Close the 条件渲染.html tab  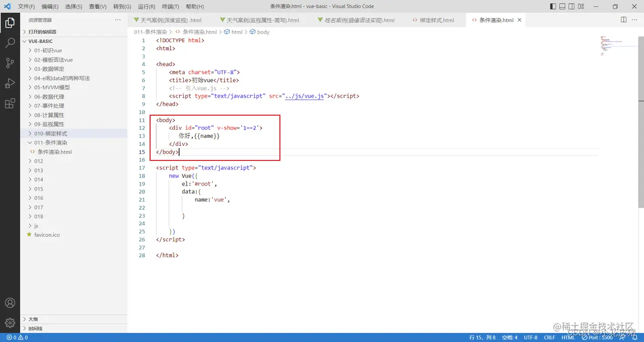(519, 20)
